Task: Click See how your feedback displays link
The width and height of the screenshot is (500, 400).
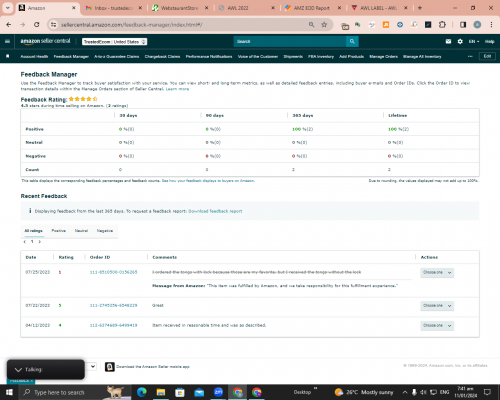Action: tap(208, 181)
